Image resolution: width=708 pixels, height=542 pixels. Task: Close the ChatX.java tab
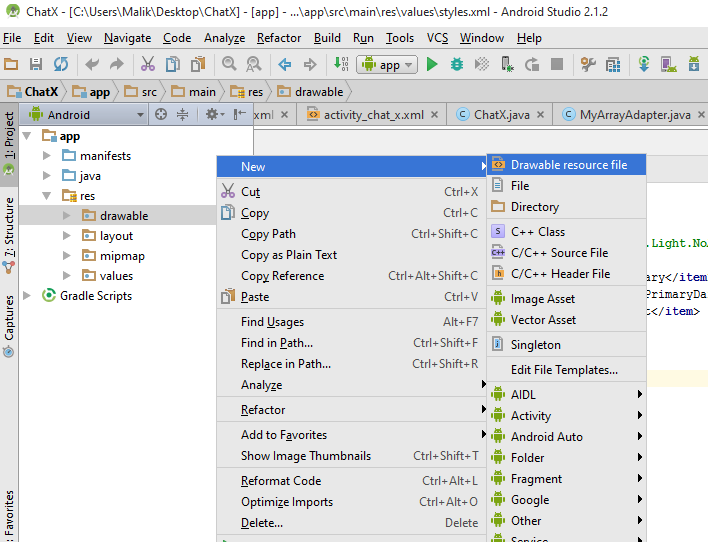pos(540,115)
